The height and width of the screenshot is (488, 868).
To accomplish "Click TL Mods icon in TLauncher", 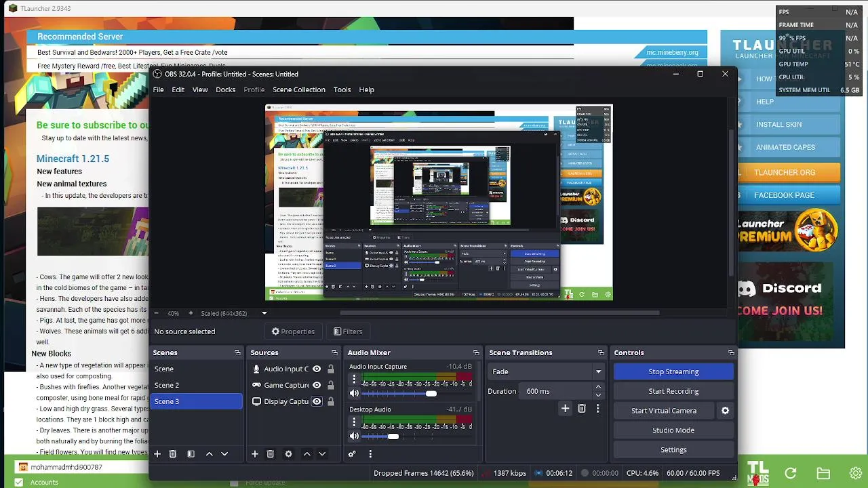I will coord(757,473).
